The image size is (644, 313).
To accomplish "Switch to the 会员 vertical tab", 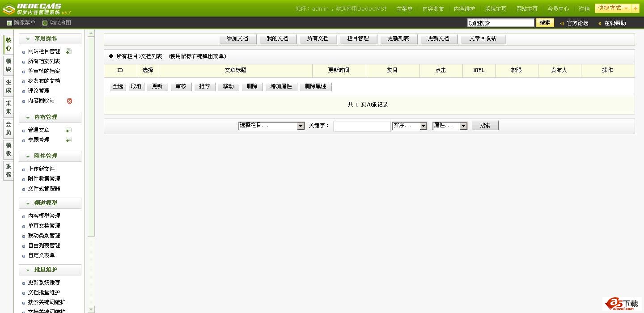I will click(8, 128).
